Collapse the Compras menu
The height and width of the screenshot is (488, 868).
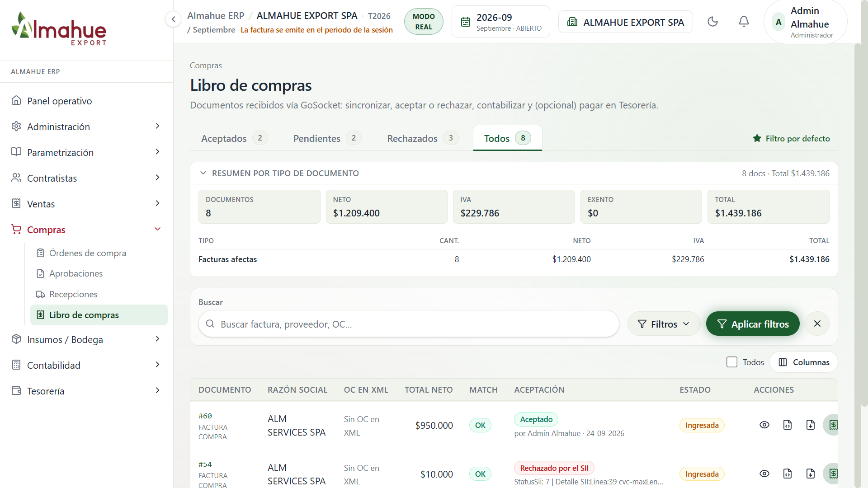pos(86,230)
